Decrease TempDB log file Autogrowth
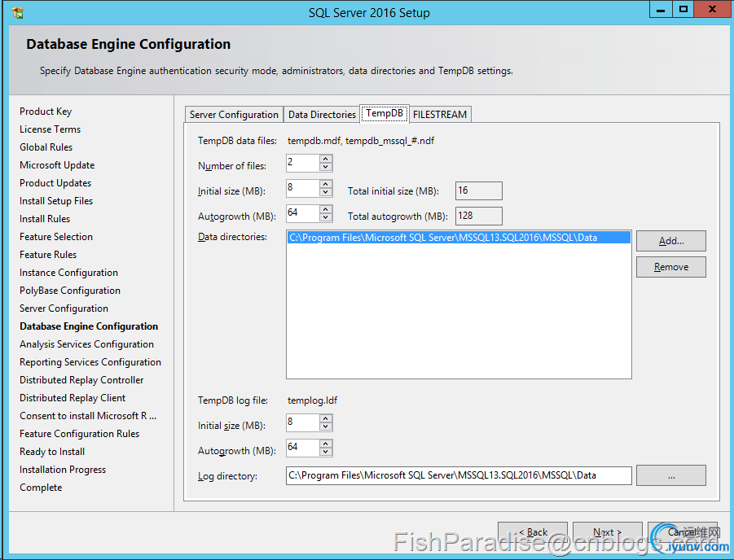Image resolution: width=734 pixels, height=560 pixels. (x=326, y=452)
